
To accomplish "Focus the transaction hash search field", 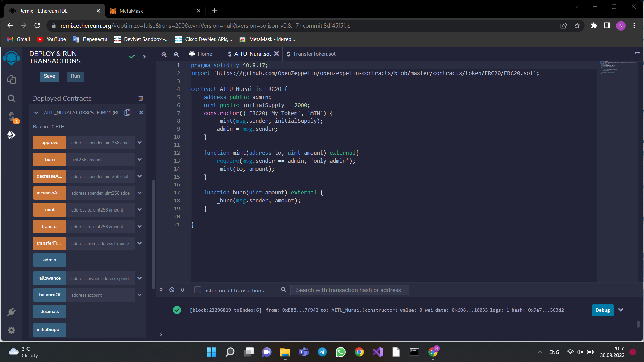I will (349, 290).
